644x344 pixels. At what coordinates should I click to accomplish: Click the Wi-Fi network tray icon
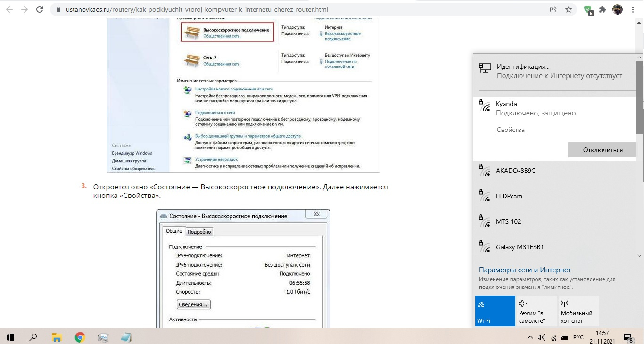(553, 337)
